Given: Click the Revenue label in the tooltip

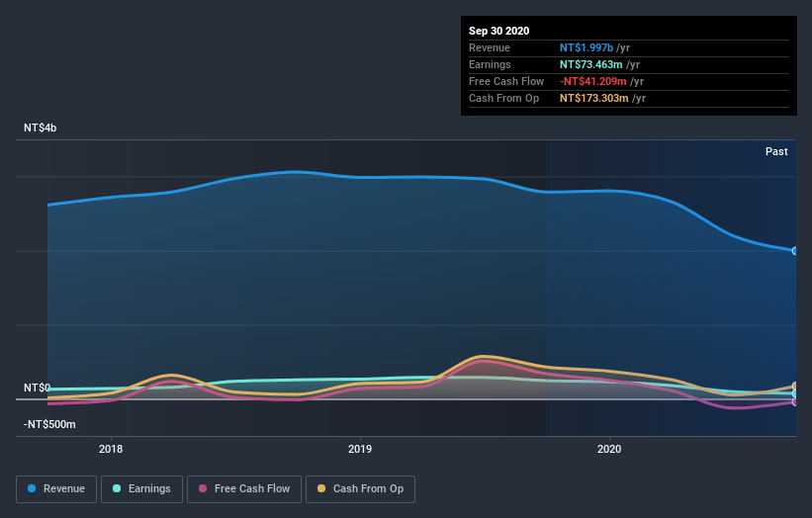Looking at the screenshot, I should coord(490,48).
